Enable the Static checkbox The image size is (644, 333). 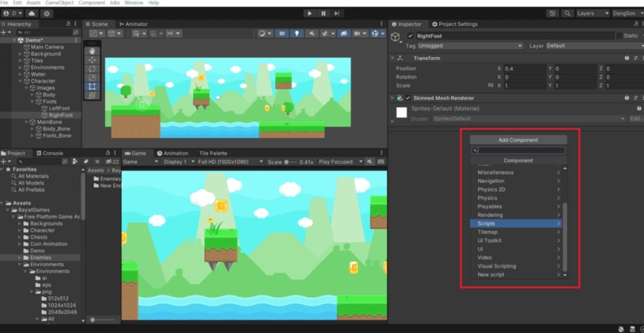click(619, 36)
